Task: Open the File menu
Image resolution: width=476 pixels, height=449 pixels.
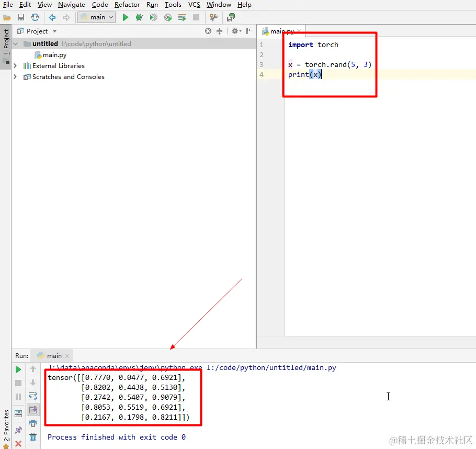Action: 8,5
